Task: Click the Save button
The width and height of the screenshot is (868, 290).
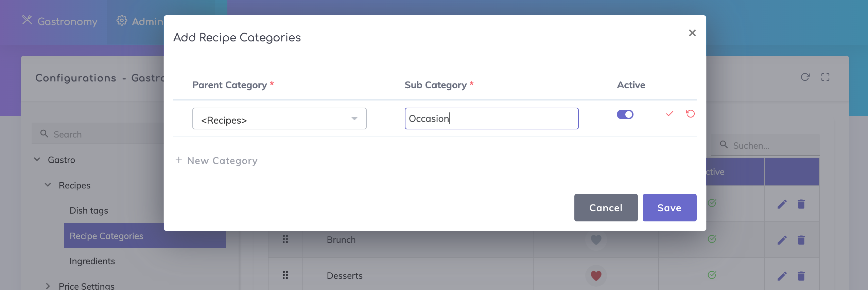Action: coord(669,208)
